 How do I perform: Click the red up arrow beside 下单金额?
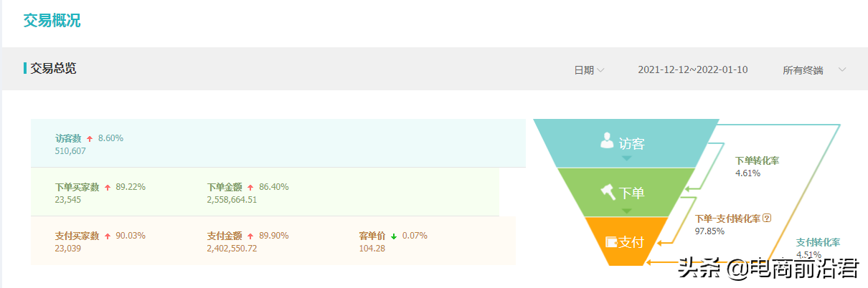(250, 187)
